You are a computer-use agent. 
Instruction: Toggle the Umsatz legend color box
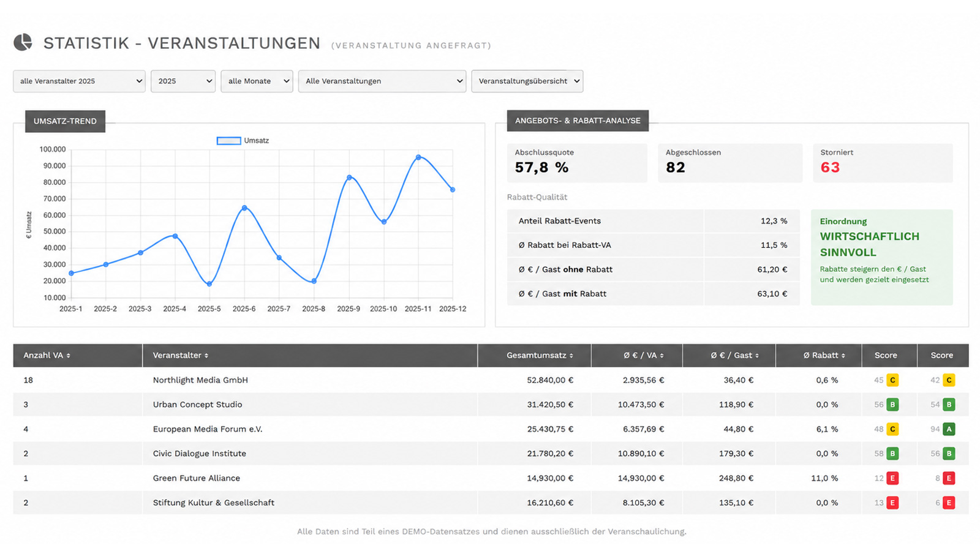[228, 141]
